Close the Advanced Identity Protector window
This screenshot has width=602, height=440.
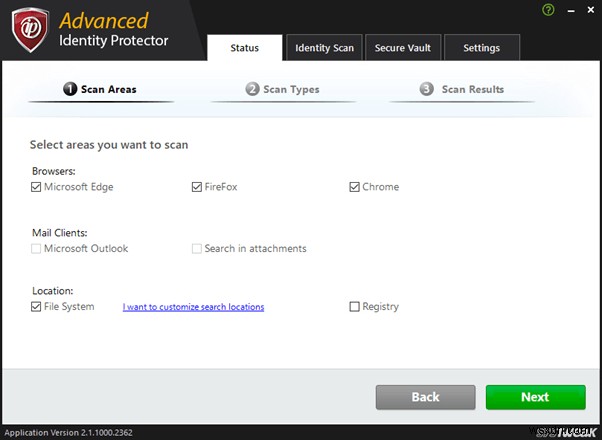tap(591, 10)
